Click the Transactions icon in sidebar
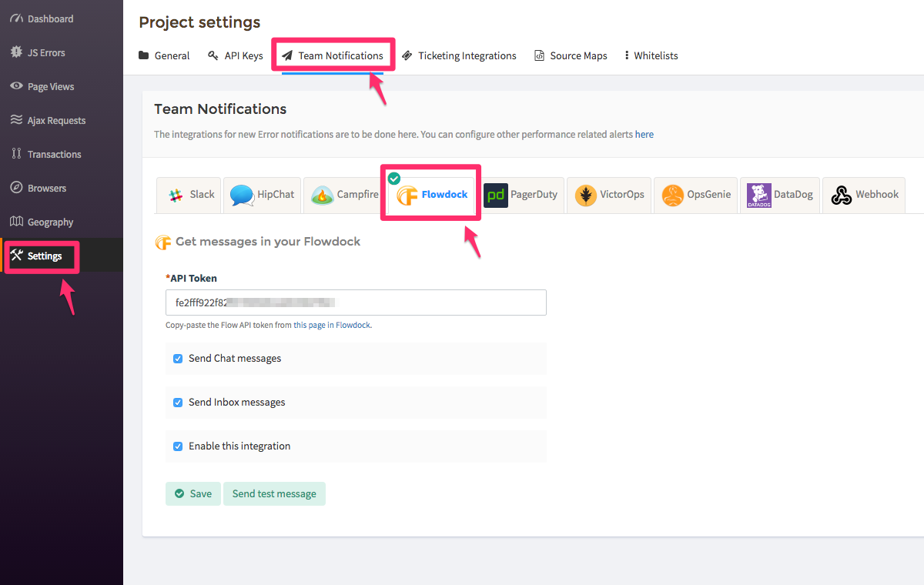Viewport: 924px width, 585px height. tap(16, 154)
